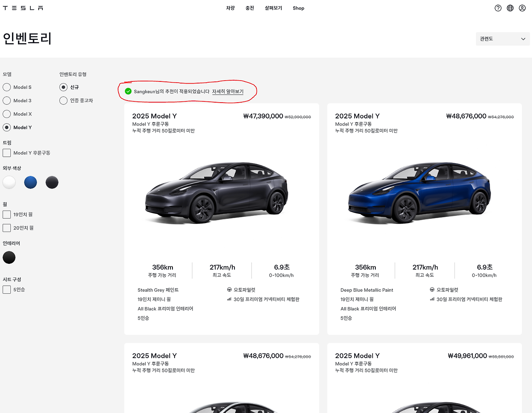Pick the blue exterior color swatch
Image resolution: width=532 pixels, height=413 pixels.
(30, 182)
